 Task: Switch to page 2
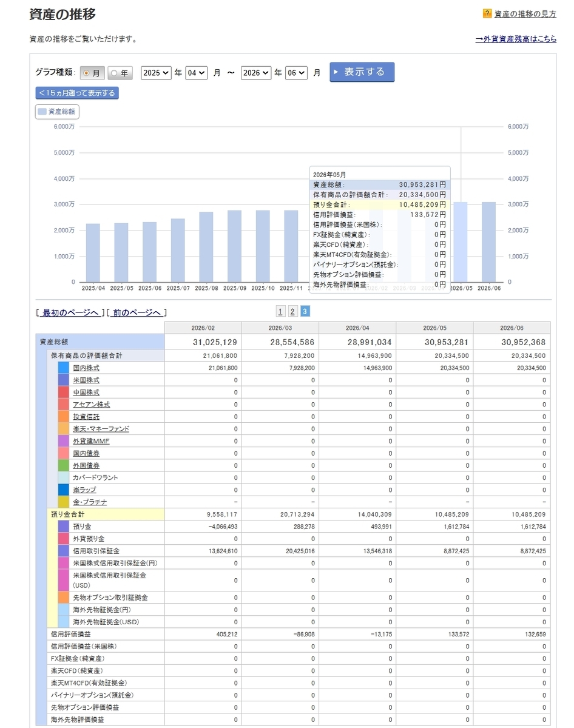click(292, 311)
